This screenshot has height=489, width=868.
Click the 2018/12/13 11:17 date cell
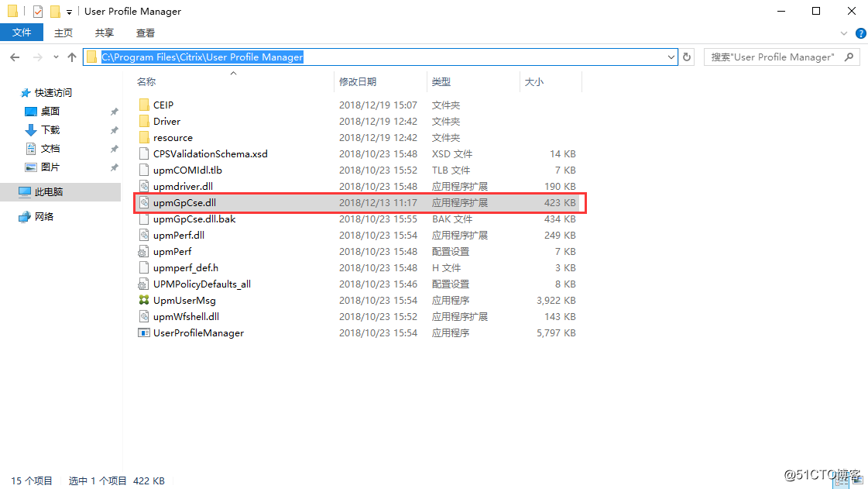pyautogui.click(x=378, y=203)
